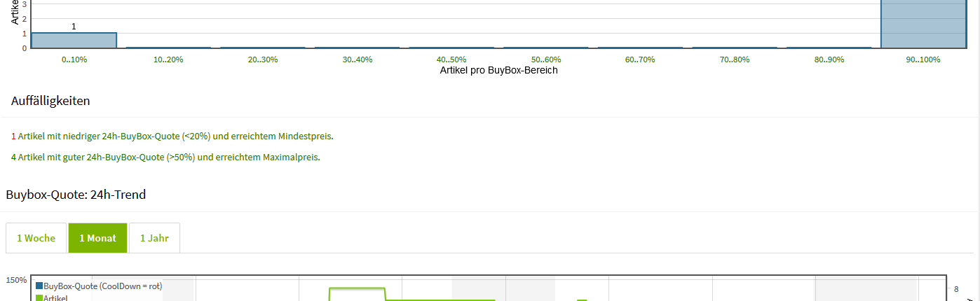Click the 60..70% axis label

pos(640,59)
